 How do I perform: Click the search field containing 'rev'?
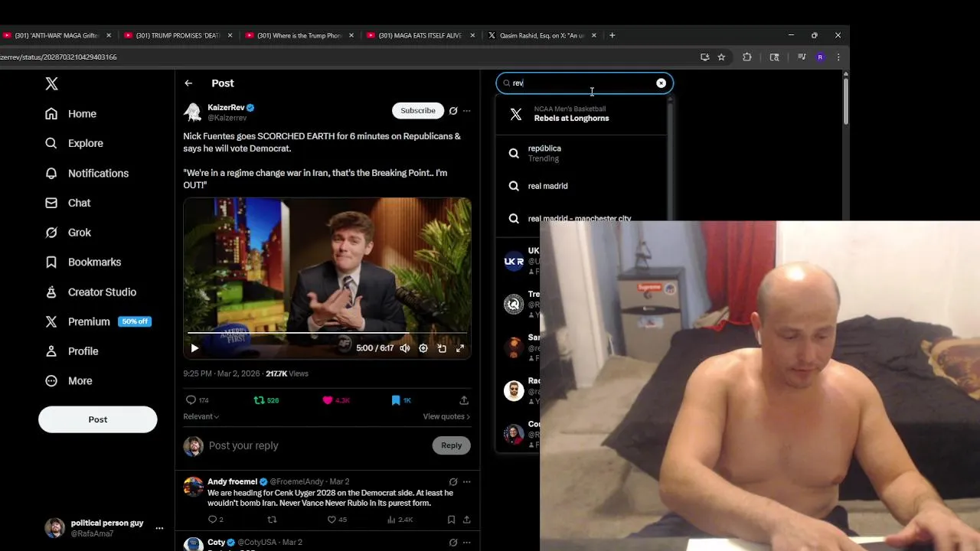(x=585, y=83)
